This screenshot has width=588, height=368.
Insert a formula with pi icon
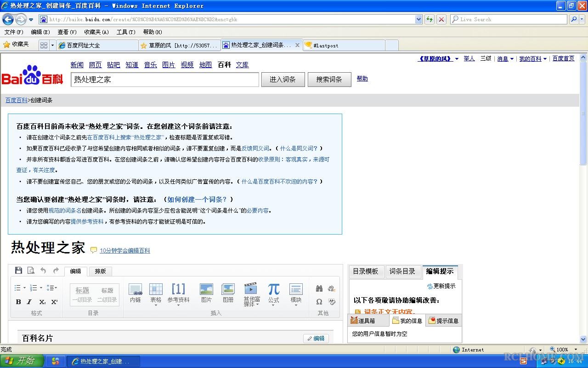pyautogui.click(x=274, y=293)
